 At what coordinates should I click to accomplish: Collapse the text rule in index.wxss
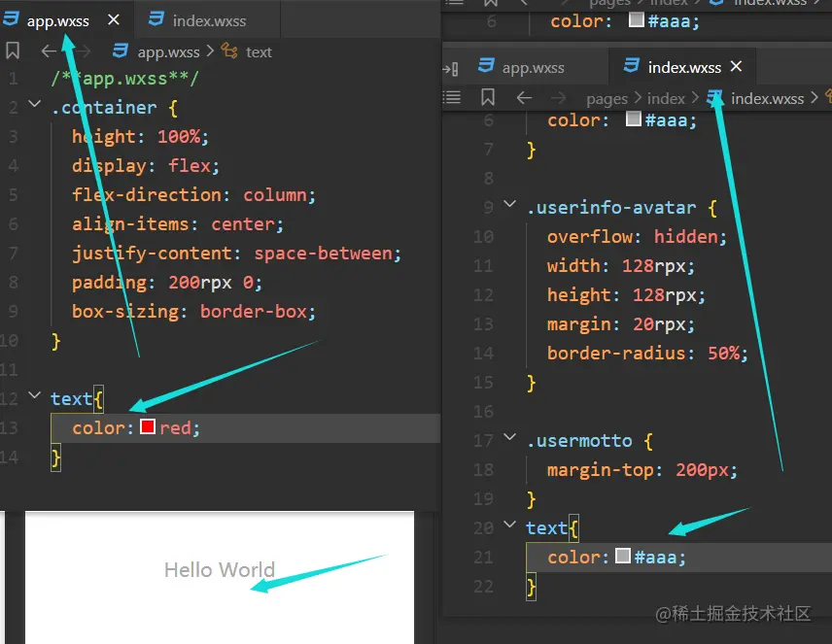(510, 525)
